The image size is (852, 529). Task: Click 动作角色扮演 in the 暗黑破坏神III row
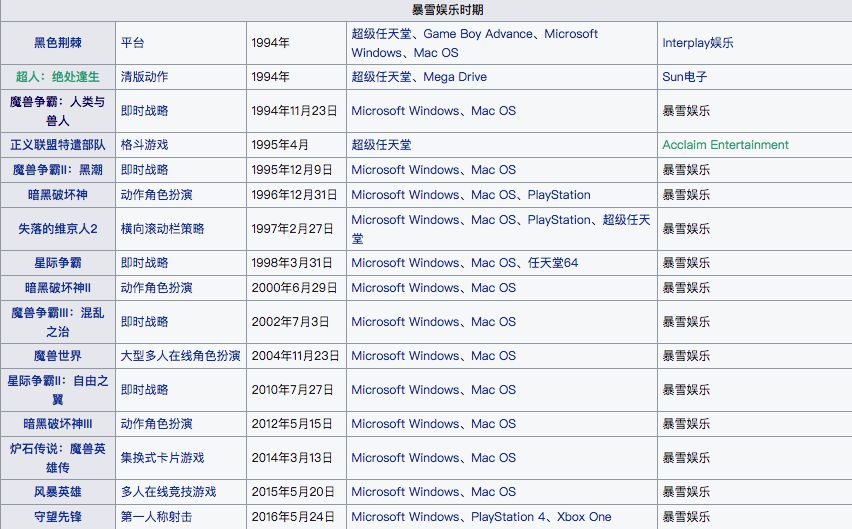pos(156,424)
